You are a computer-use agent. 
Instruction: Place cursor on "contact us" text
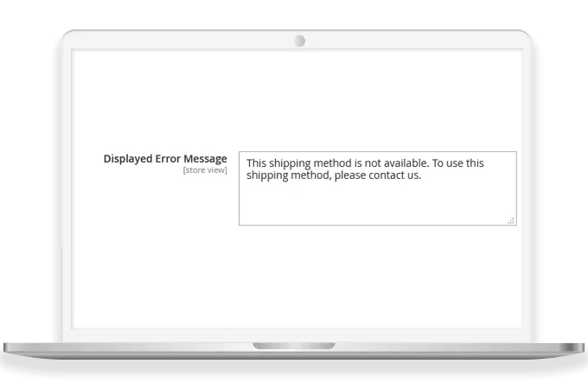pos(395,175)
